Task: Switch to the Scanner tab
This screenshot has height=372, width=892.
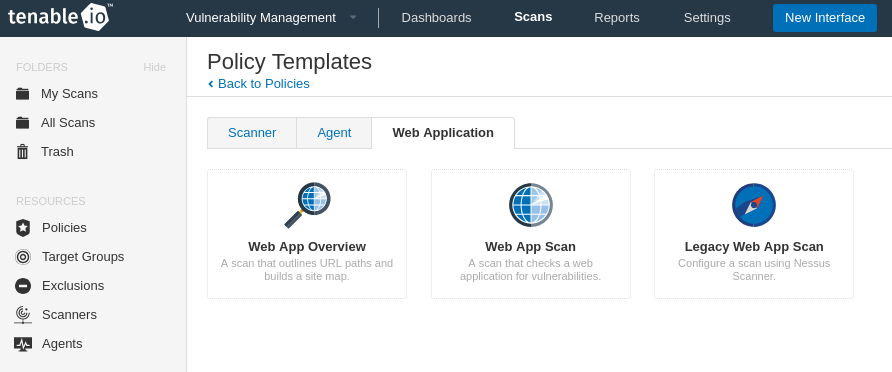Action: (x=252, y=133)
